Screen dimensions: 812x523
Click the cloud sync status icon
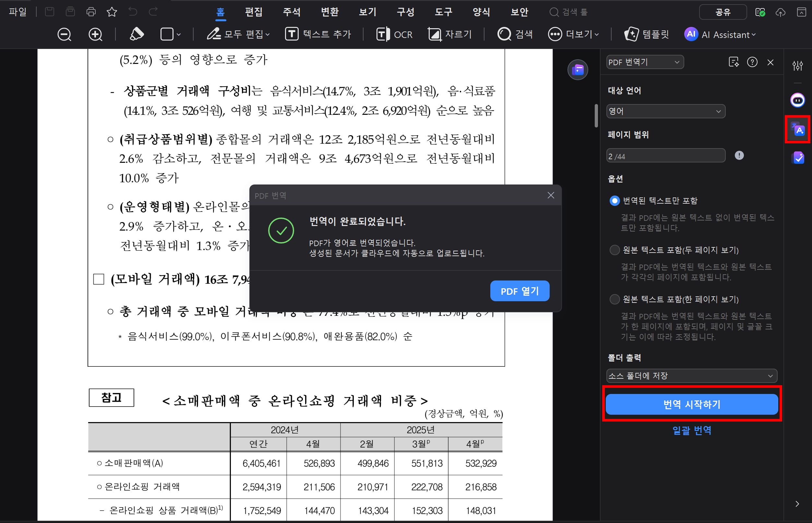[x=760, y=12]
